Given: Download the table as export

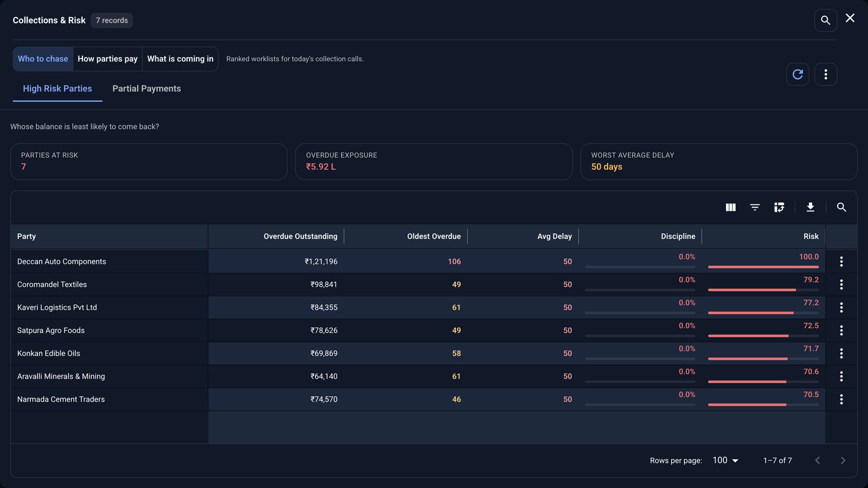Looking at the screenshot, I should pos(810,207).
